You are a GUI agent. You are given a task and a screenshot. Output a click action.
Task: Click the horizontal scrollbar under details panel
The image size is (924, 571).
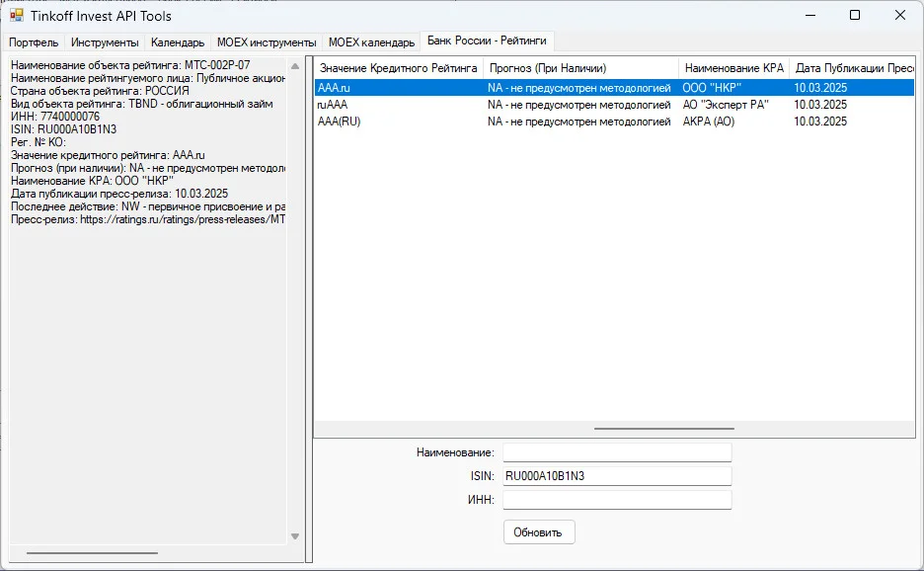coord(92,553)
